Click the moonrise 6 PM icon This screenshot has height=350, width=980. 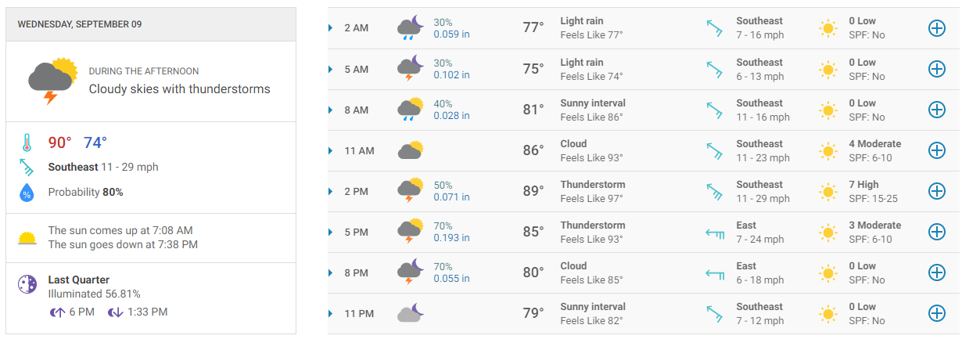57,312
